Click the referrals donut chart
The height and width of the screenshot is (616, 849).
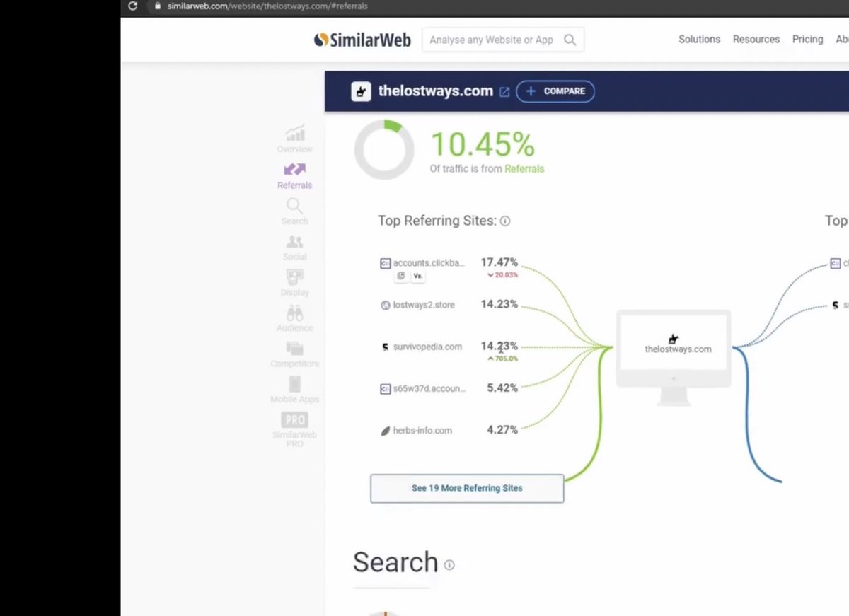(x=384, y=150)
